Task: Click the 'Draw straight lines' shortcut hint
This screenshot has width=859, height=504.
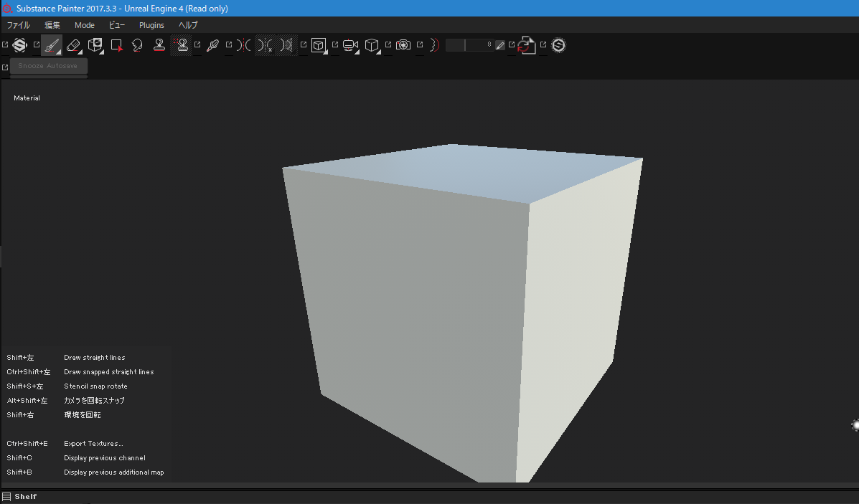Action: coord(95,357)
